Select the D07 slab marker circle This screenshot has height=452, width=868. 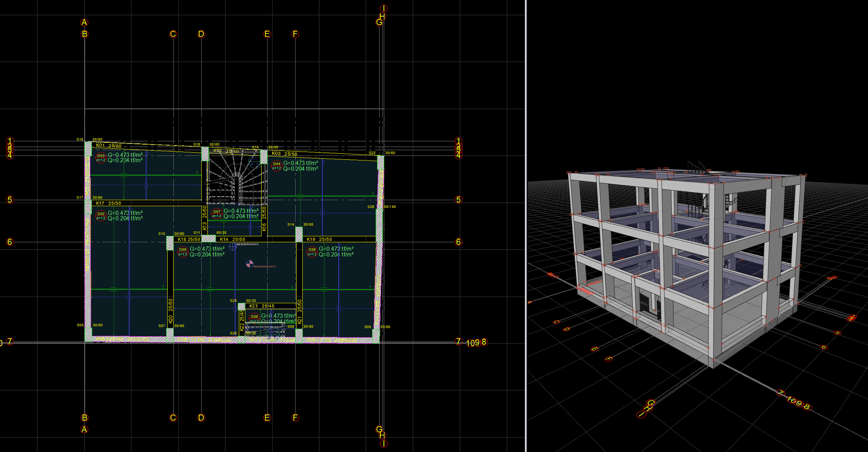(217, 214)
